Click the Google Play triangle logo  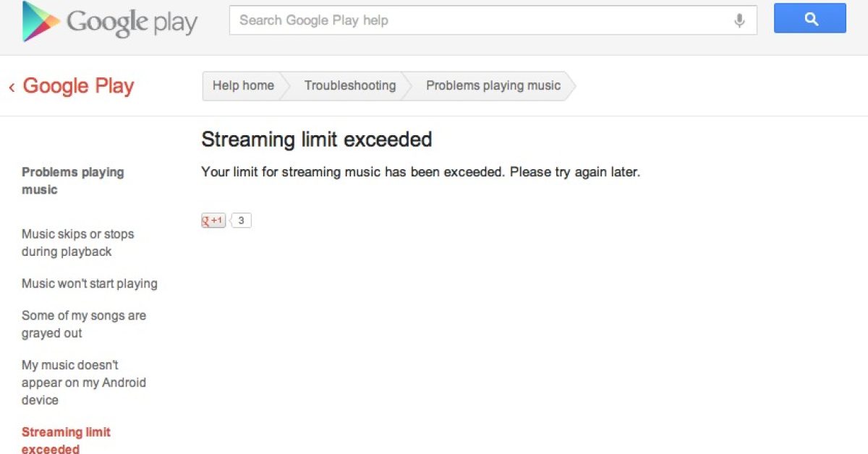[x=41, y=21]
